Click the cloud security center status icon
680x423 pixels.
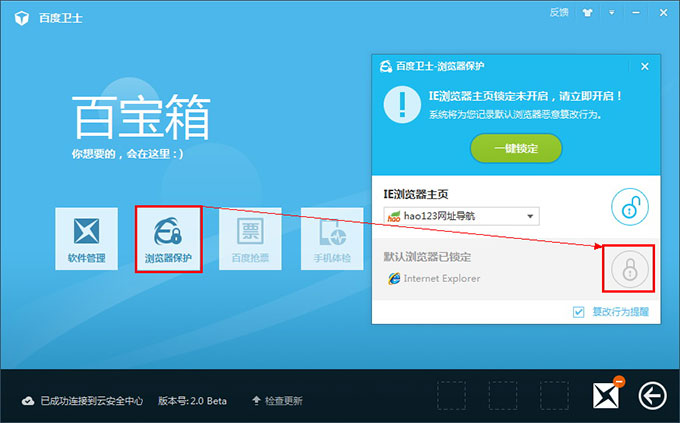pos(28,401)
